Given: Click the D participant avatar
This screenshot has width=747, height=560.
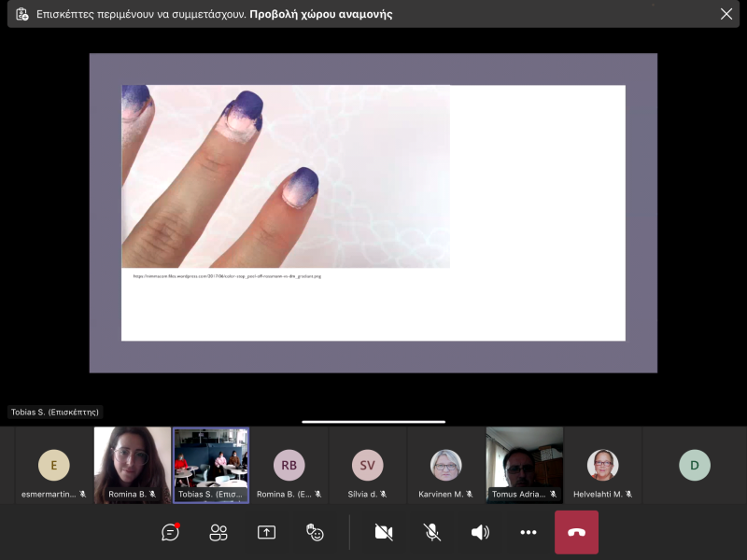Looking at the screenshot, I should pyautogui.click(x=694, y=464).
